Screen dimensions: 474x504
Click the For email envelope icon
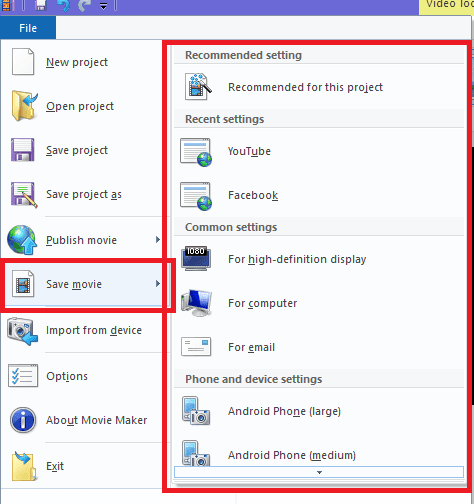pos(196,347)
